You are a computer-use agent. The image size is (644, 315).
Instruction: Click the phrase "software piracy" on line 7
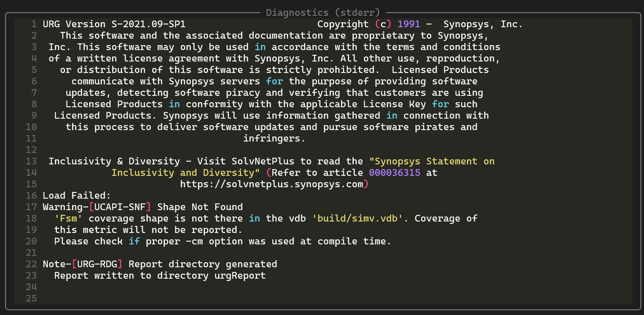point(217,93)
